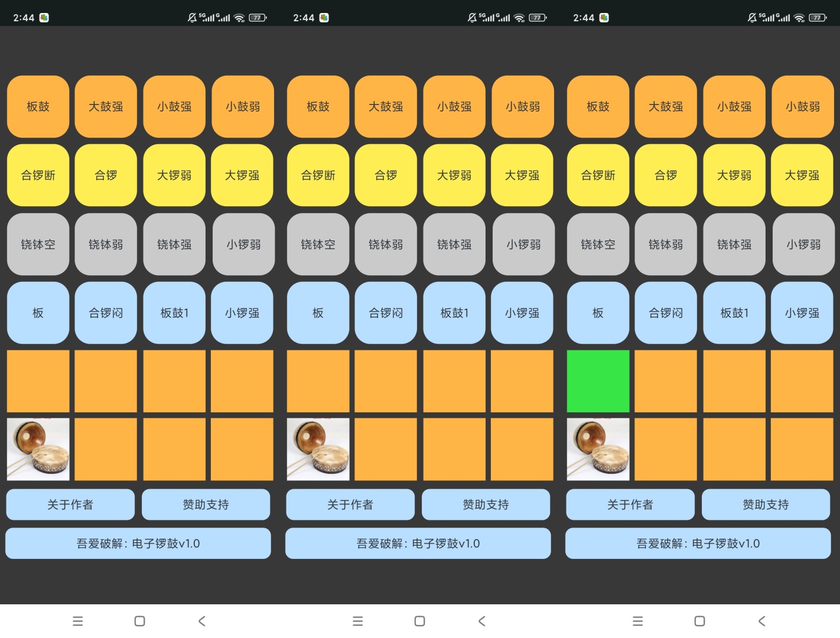Tap 大锣弱 pad in left screenshot
Image resolution: width=840 pixels, height=638 pixels.
click(174, 175)
